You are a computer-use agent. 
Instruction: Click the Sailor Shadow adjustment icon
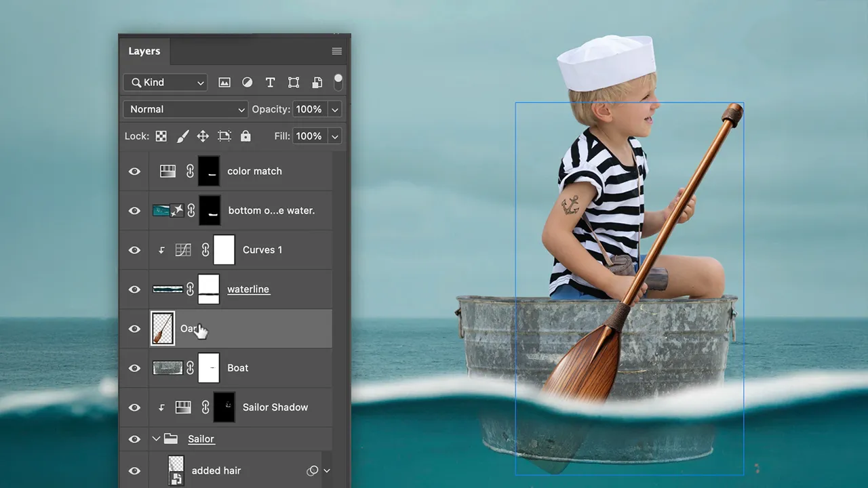coord(183,407)
